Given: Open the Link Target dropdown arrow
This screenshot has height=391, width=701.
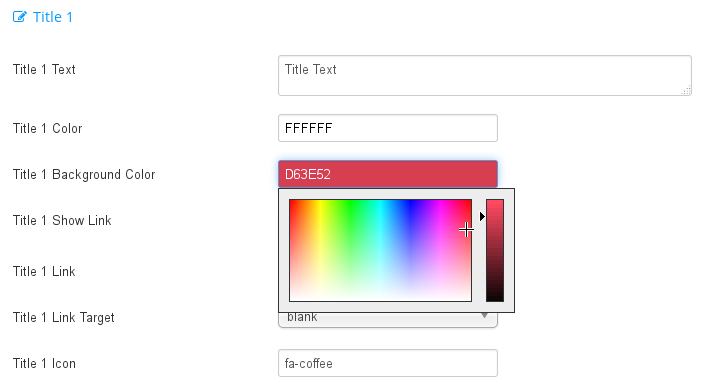Looking at the screenshot, I should tap(484, 316).
